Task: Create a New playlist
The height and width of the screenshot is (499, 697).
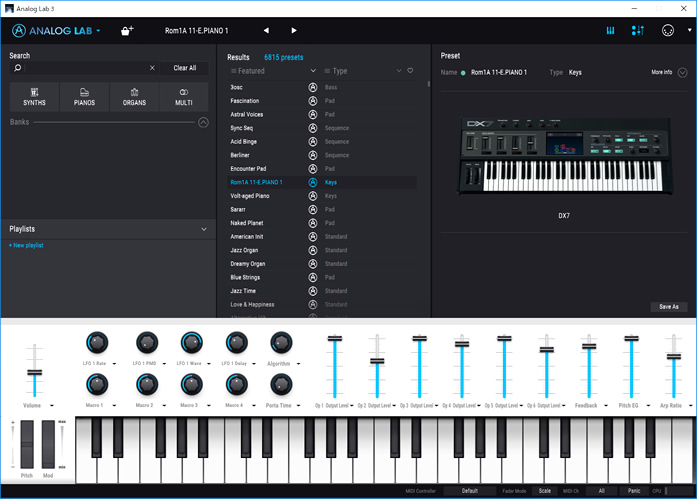Action: point(26,245)
